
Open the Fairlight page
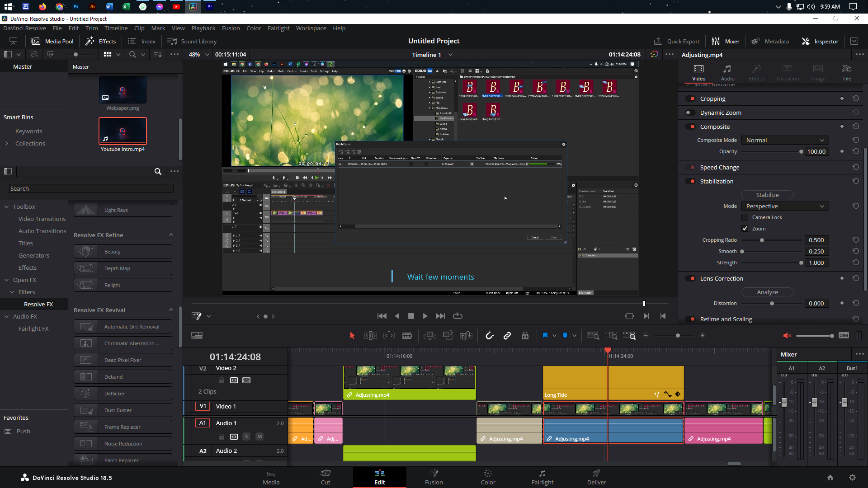point(542,477)
